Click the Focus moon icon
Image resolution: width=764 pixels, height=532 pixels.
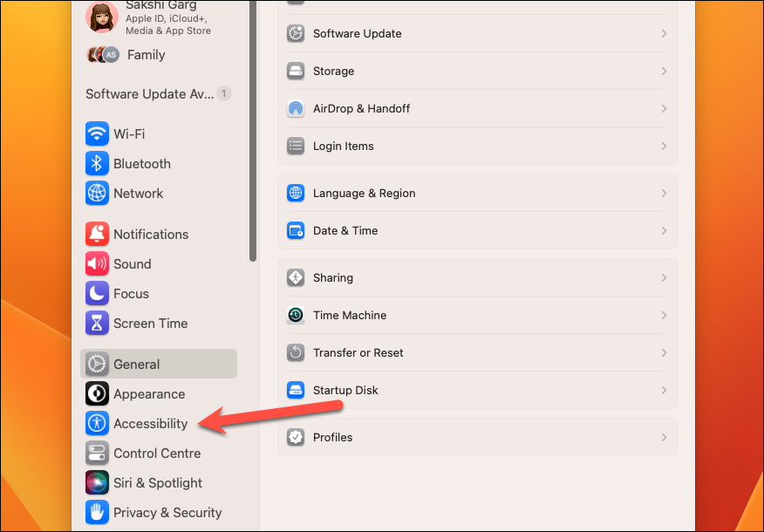[x=97, y=293]
